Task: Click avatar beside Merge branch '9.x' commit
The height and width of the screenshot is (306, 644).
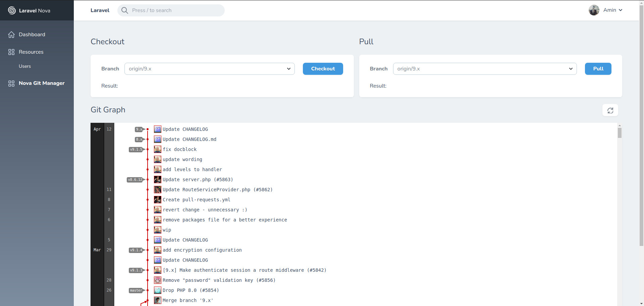Action: coord(158,300)
